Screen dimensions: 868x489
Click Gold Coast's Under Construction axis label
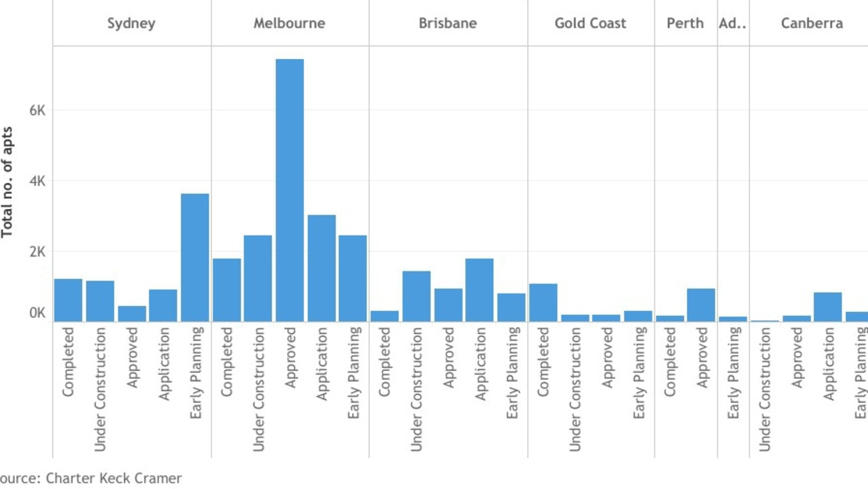tap(575, 389)
